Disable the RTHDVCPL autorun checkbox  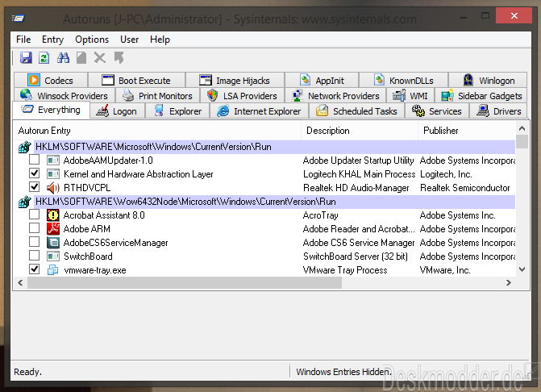point(34,186)
